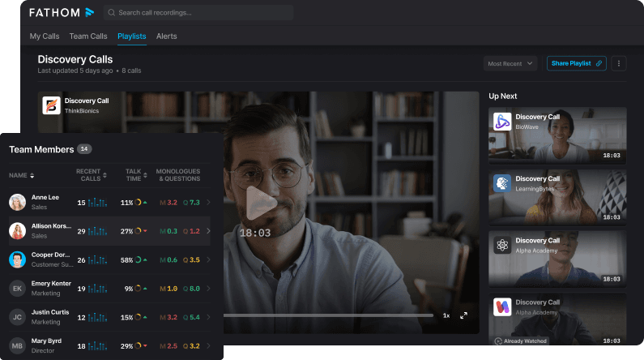Expand Emery Kenter's row chevron
This screenshot has width=644, height=360.
pos(208,289)
